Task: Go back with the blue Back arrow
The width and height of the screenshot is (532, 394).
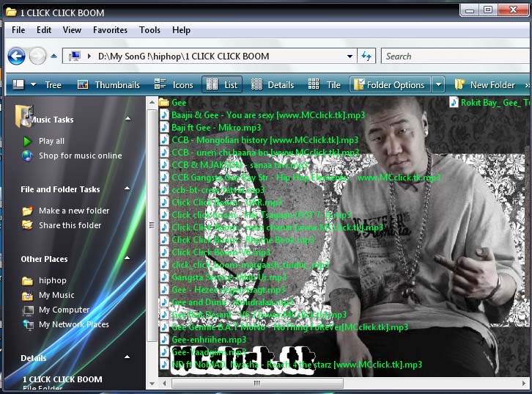Action: pos(16,56)
